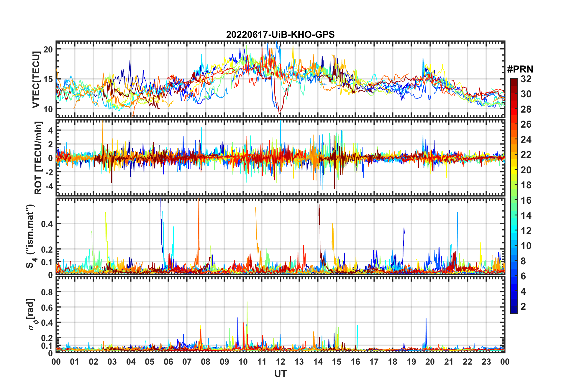Image resolution: width=561 pixels, height=392 pixels.
Task: Select the -4 tick on the ROT axis
Action: point(49,186)
